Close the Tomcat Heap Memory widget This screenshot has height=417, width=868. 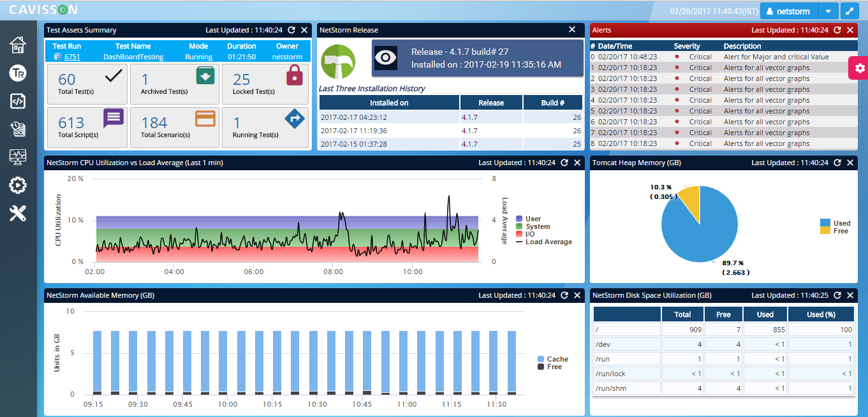click(850, 163)
